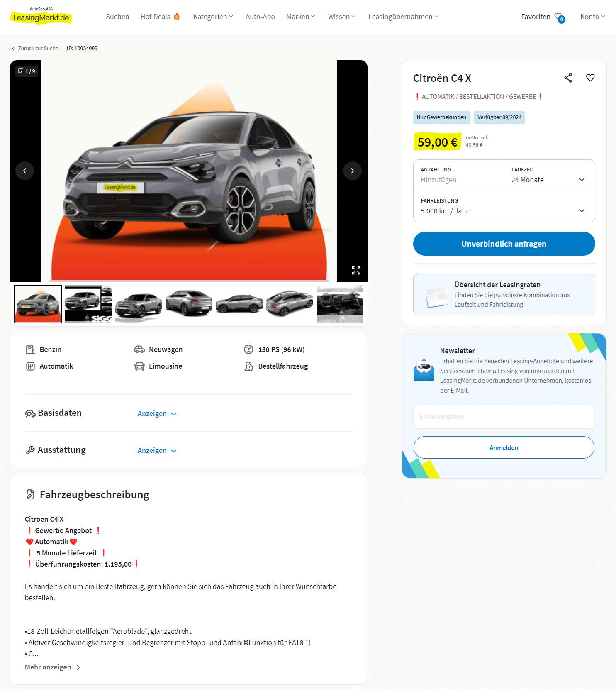Open the Kategorien menu
The image size is (616, 689).
213,17
